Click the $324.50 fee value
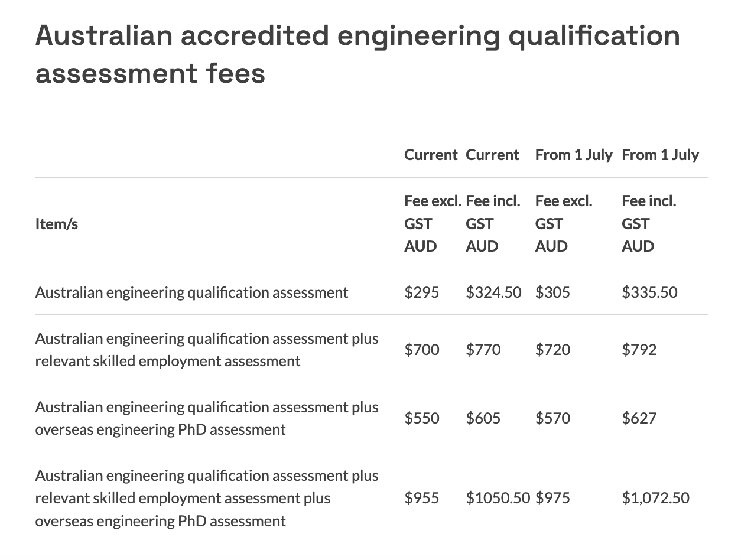 tap(493, 292)
